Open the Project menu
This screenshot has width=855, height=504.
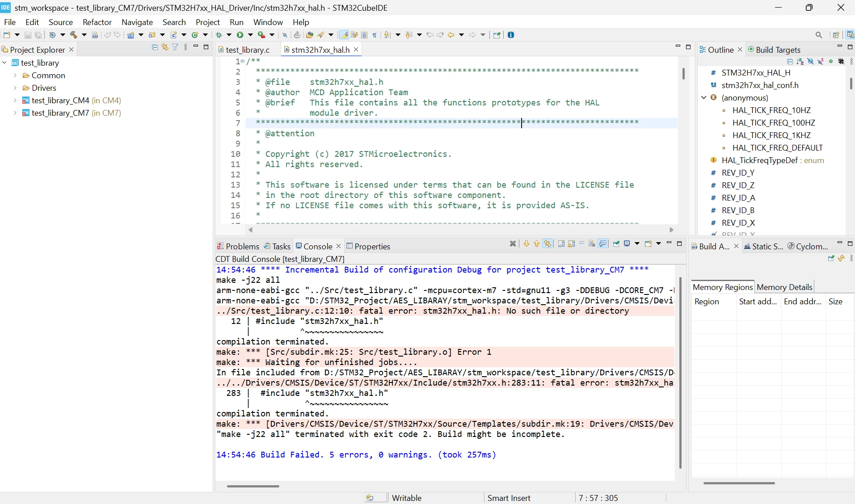tap(208, 22)
